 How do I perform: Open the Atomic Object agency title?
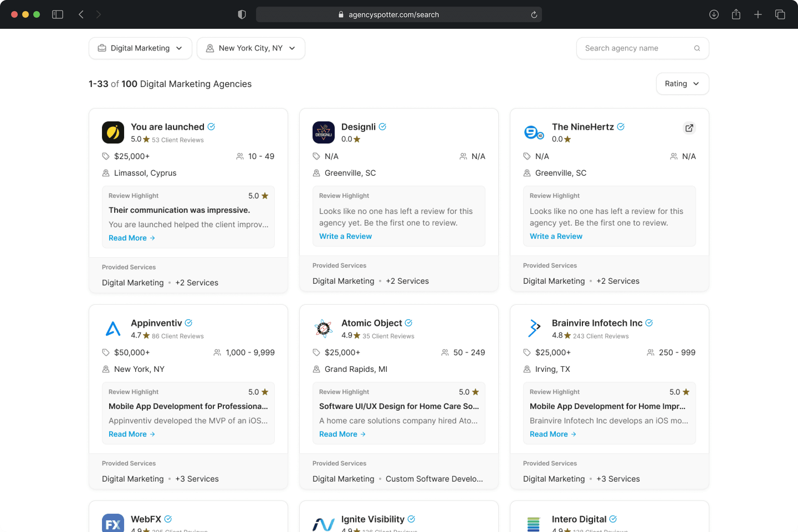pyautogui.click(x=371, y=323)
